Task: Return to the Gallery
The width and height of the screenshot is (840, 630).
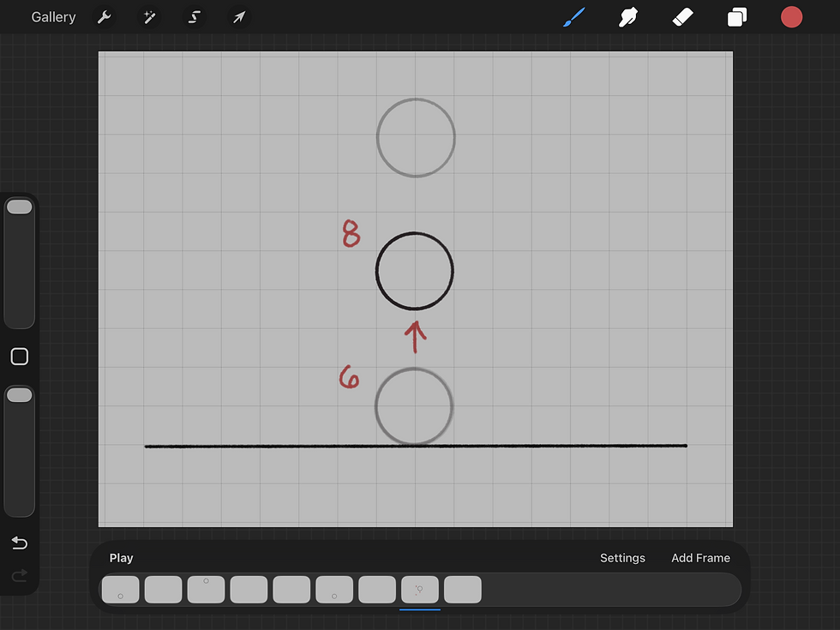Action: (x=53, y=17)
